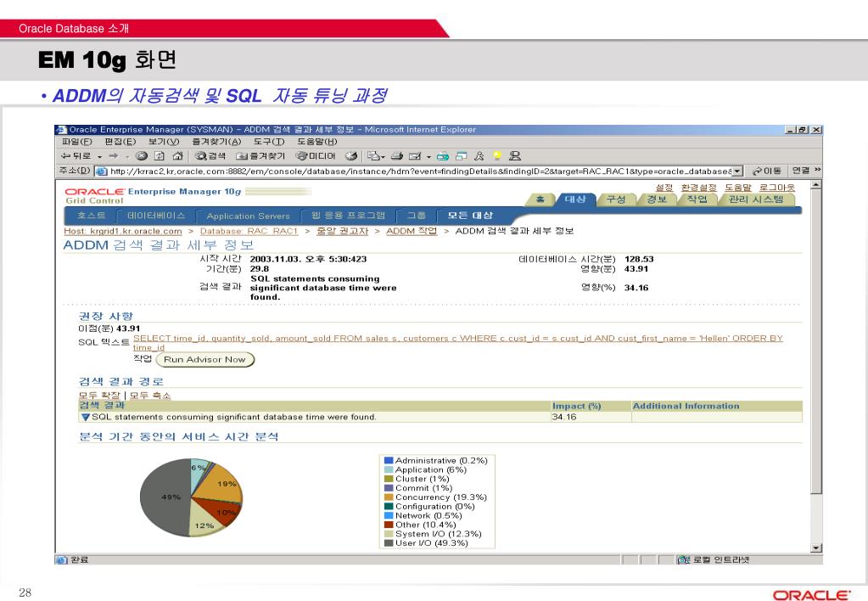
Task: Select the 호스트 sub-tab
Action: point(92,216)
